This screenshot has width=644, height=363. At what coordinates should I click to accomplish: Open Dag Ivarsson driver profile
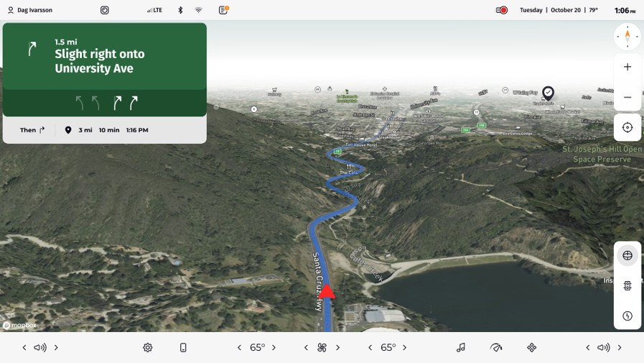pyautogui.click(x=30, y=10)
